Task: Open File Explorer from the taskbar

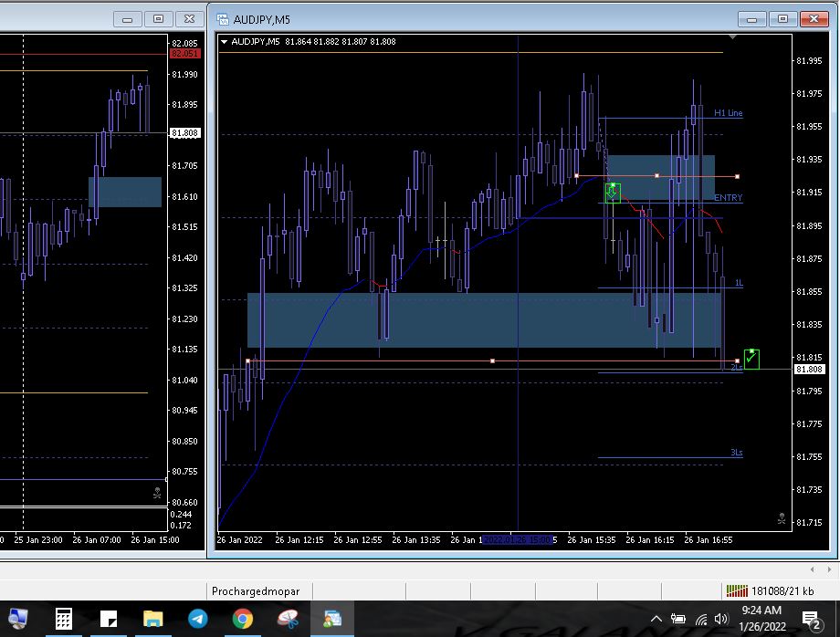Action: (152, 619)
